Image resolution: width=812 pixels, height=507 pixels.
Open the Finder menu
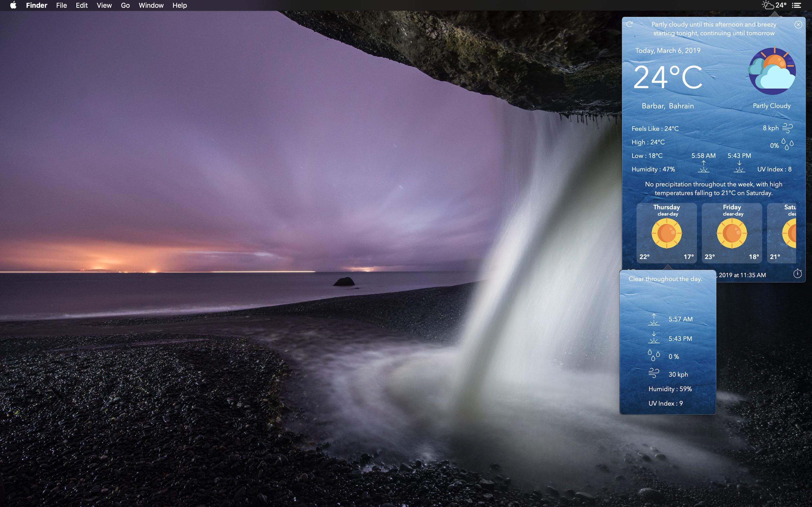pyautogui.click(x=36, y=5)
